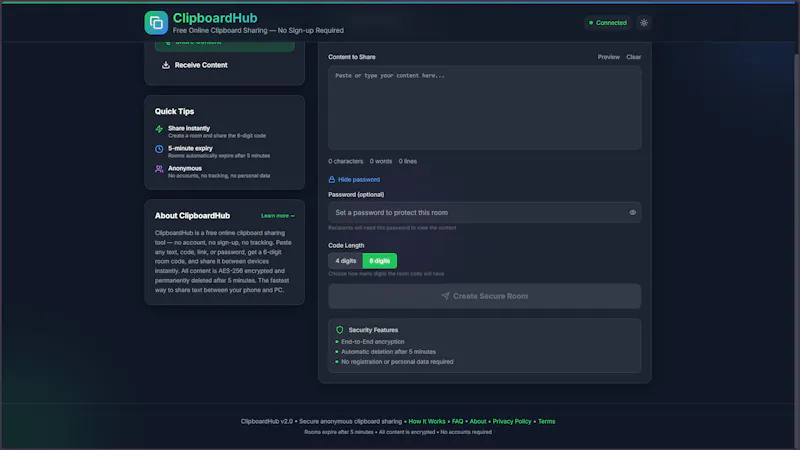The width and height of the screenshot is (800, 450).
Task: Click the Anonymous users icon
Action: (x=159, y=169)
